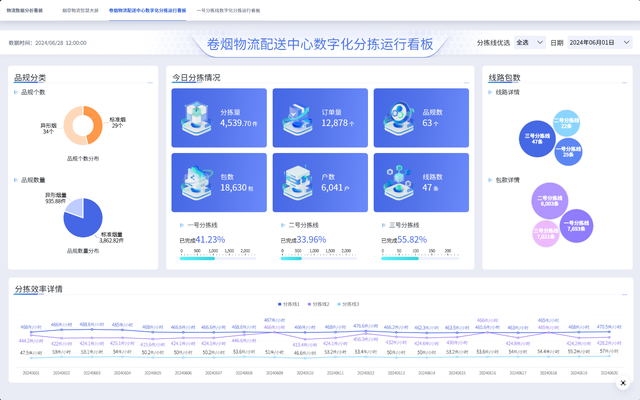Click the 今日分拣情况 section heading
The image size is (640, 400).
[x=196, y=78]
